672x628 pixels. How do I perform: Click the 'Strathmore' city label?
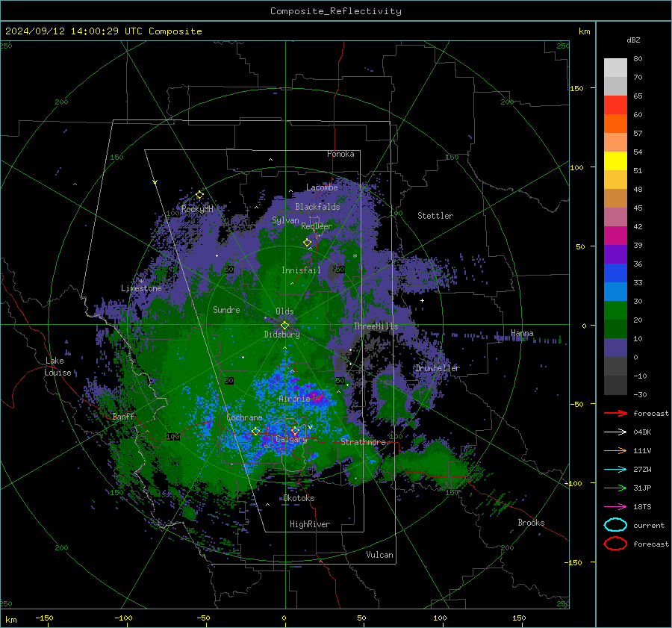[363, 442]
